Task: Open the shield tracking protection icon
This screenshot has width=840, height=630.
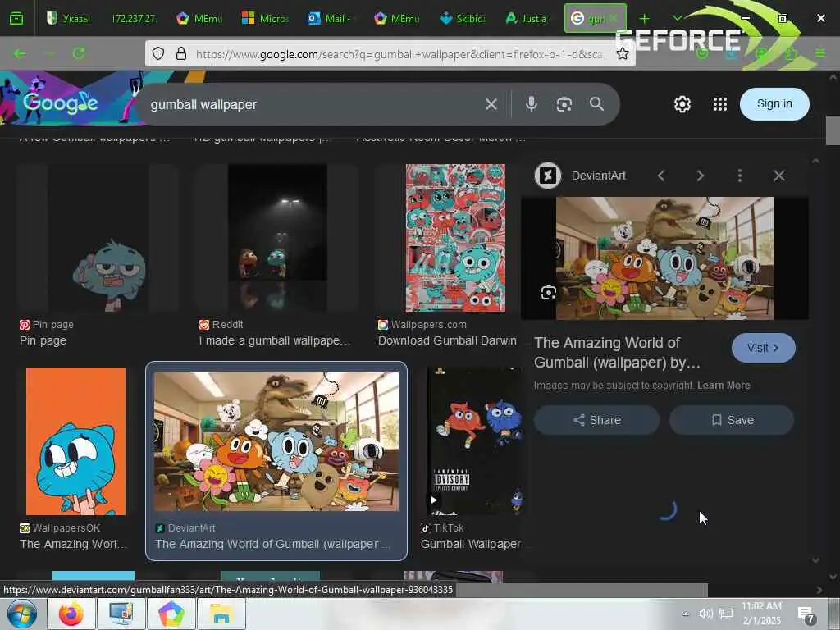Action: pyautogui.click(x=158, y=53)
